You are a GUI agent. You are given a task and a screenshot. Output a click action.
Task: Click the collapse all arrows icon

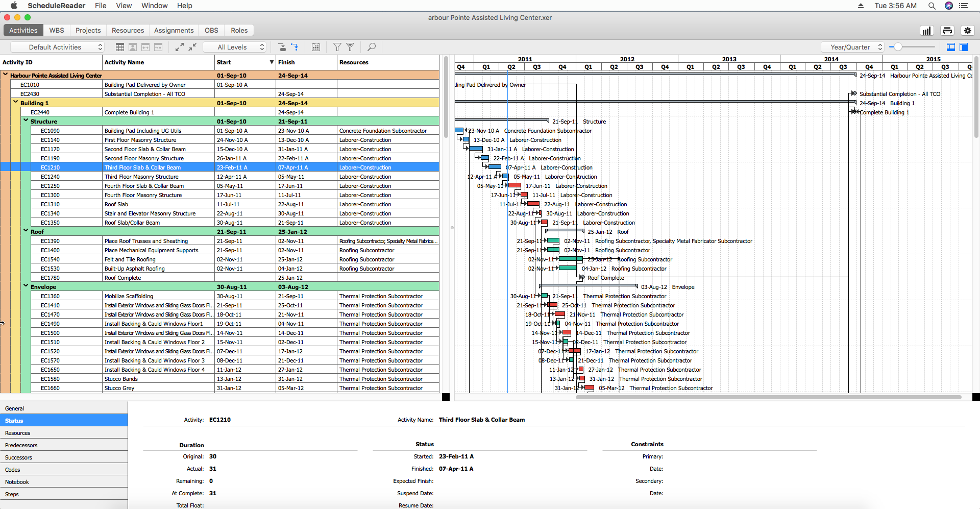(192, 47)
